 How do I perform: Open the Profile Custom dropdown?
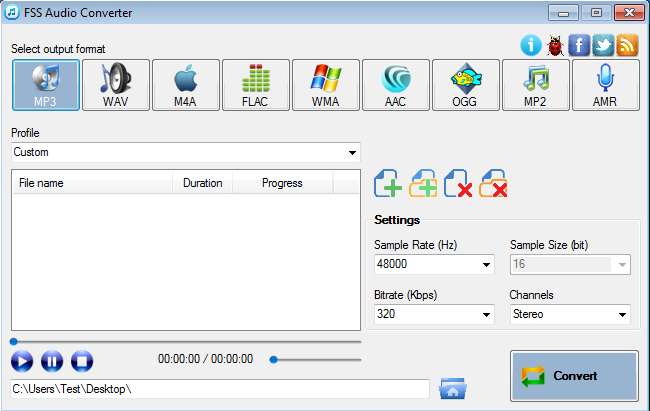[x=186, y=152]
